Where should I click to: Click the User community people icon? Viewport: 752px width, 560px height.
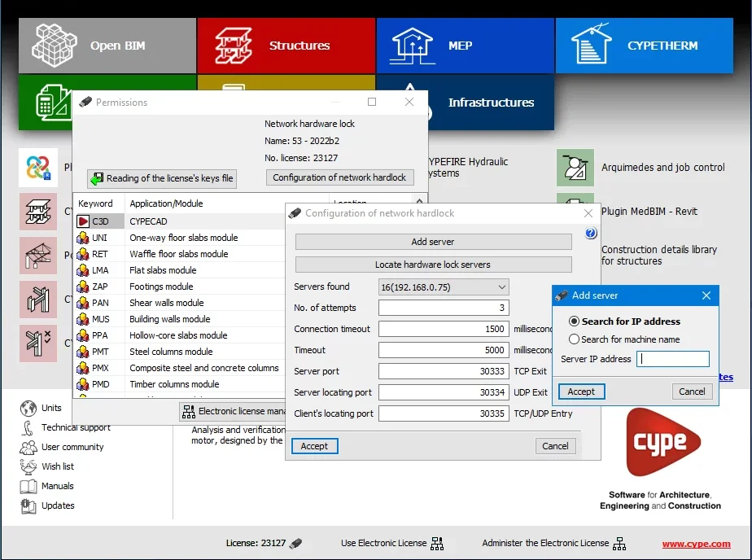[x=28, y=448]
